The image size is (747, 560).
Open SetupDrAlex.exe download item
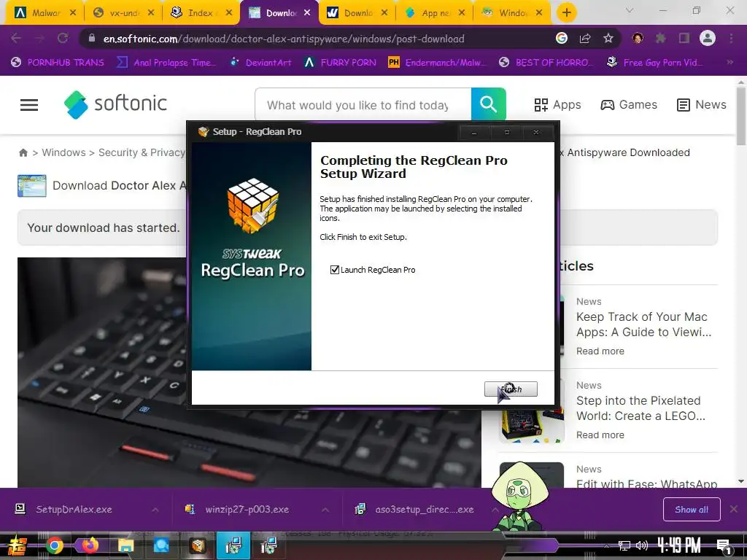pos(74,510)
